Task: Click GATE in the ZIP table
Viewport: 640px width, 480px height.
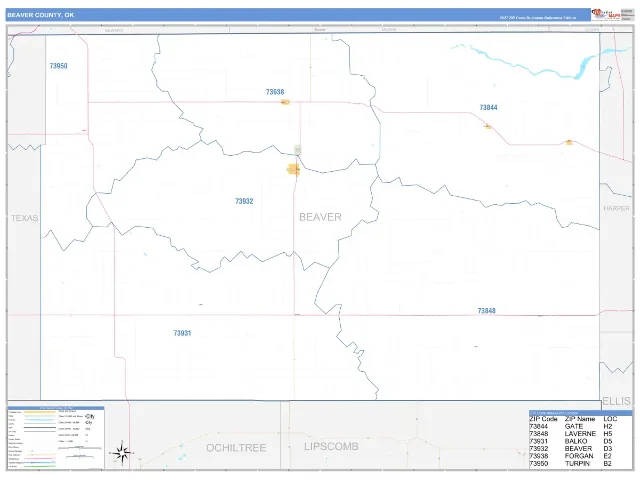Action: (574, 426)
